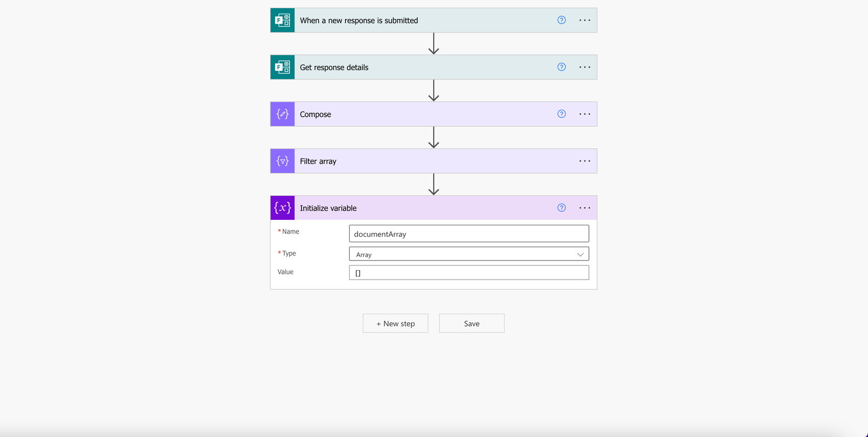Open help for Initialize variable
Viewport: 868px width, 437px height.
pyautogui.click(x=561, y=208)
